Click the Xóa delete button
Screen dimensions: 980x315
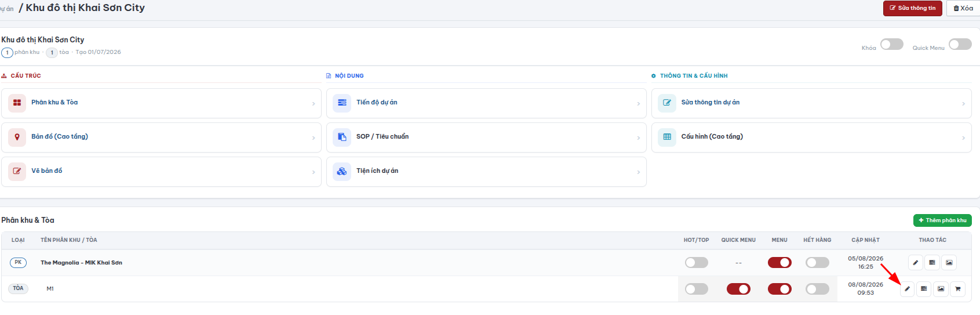[963, 8]
